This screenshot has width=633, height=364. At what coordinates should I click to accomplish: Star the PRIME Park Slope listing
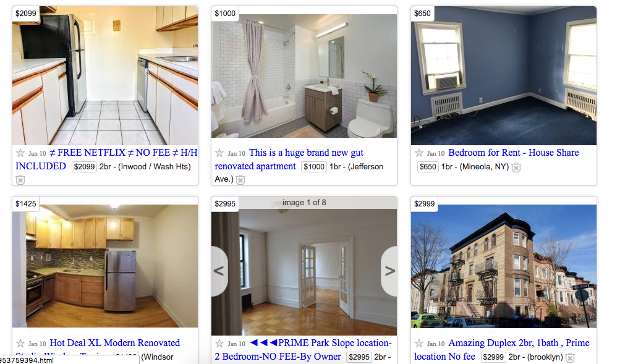[x=219, y=344]
